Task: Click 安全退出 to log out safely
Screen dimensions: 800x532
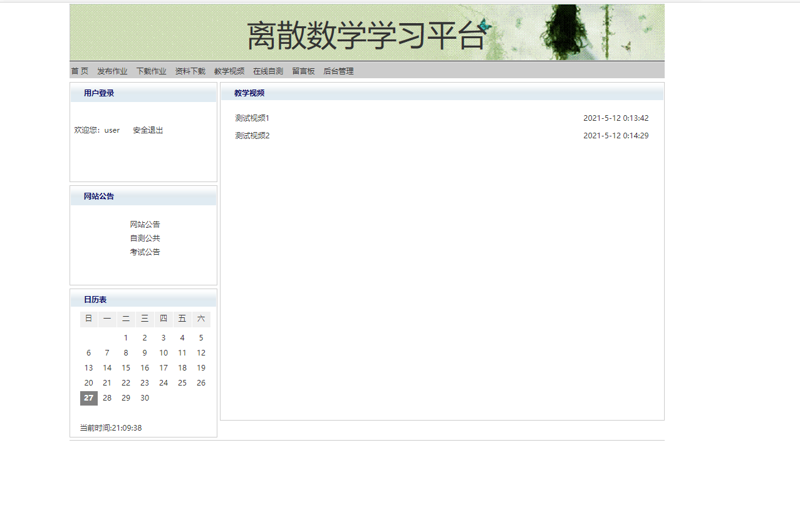Action: click(x=147, y=130)
